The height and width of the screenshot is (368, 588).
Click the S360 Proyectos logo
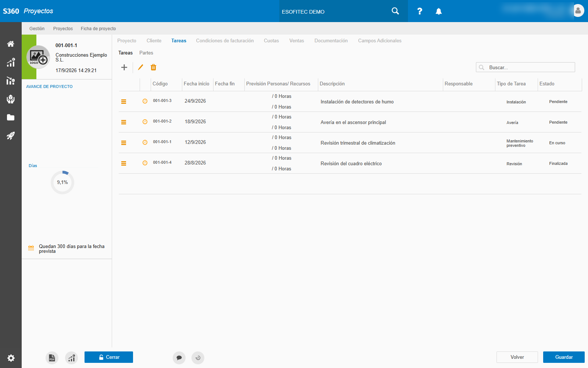[28, 11]
